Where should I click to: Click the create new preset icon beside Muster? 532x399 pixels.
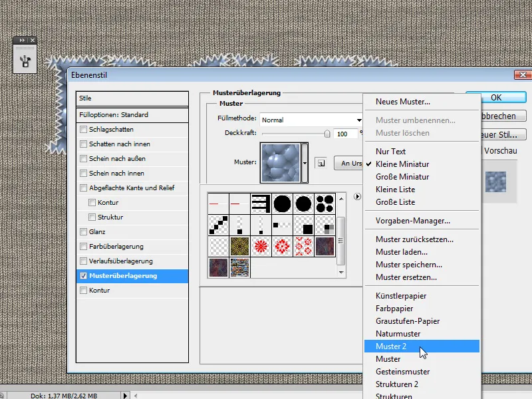pos(321,163)
